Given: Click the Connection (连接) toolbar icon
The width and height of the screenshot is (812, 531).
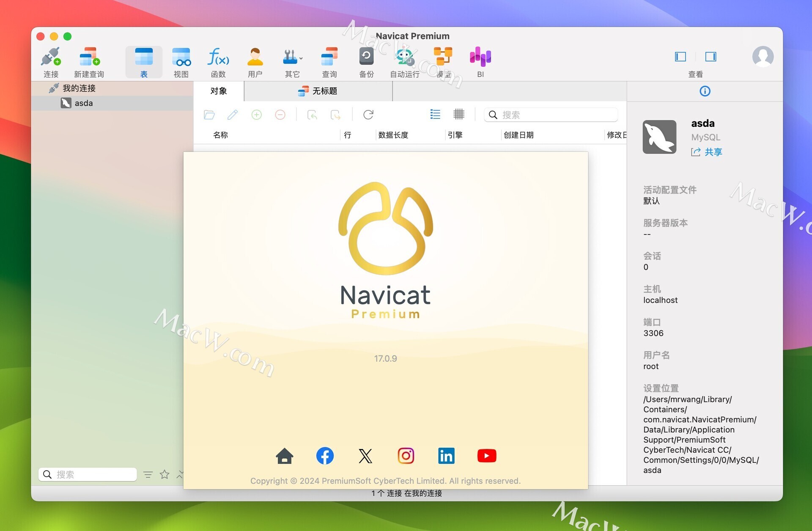Looking at the screenshot, I should [51, 62].
